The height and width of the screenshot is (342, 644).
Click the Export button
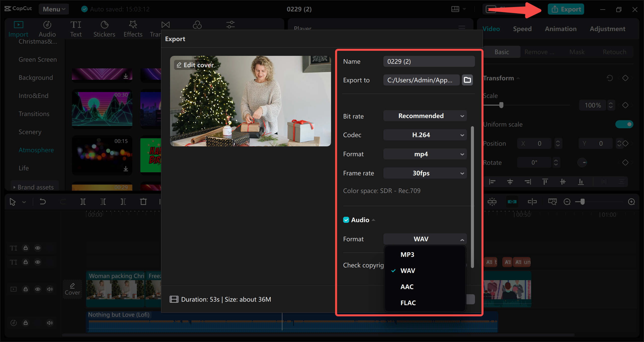(566, 9)
